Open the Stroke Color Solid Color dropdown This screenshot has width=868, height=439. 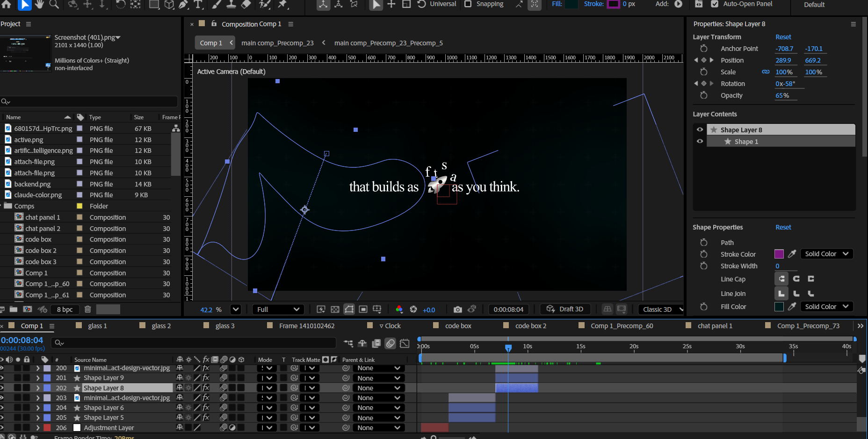pos(826,254)
